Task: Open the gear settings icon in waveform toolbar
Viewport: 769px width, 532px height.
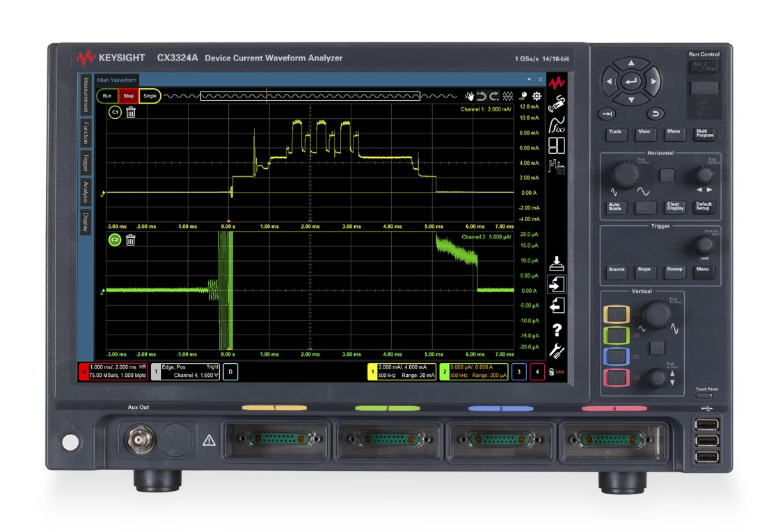Action: (537, 97)
